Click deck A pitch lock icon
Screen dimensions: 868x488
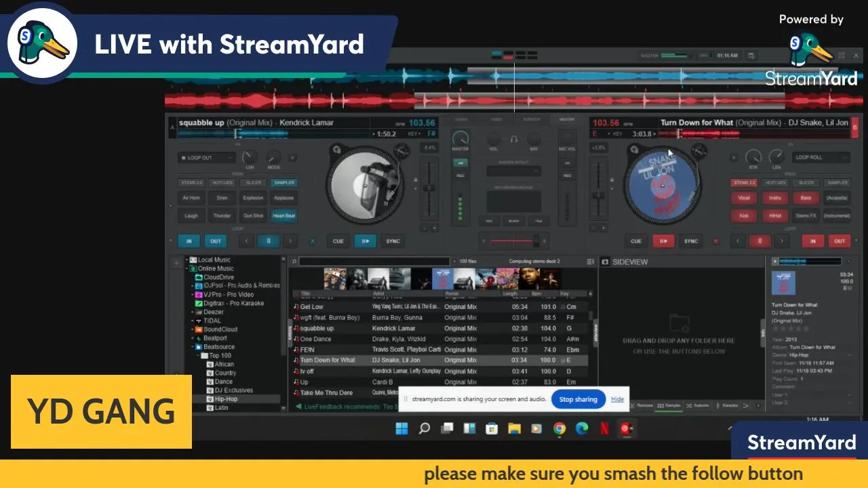coord(415,180)
